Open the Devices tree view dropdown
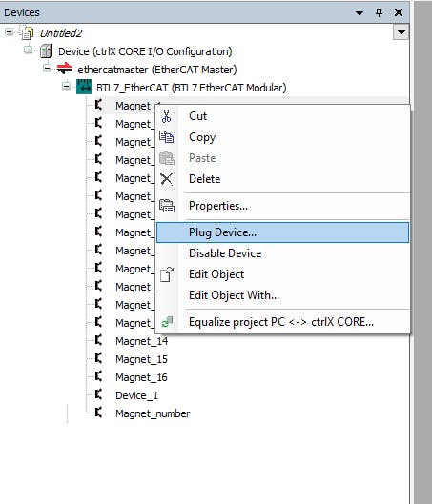The height and width of the screenshot is (504, 432). tap(401, 32)
